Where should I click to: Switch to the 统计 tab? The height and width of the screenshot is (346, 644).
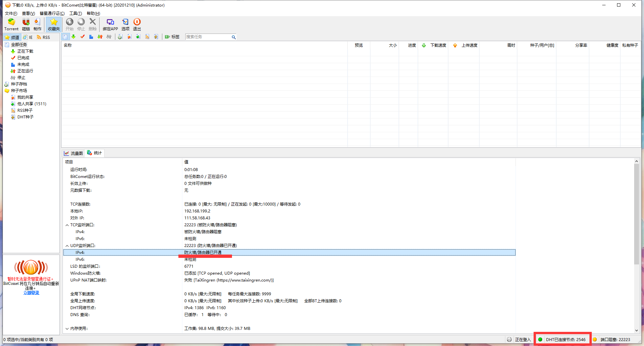tap(94, 153)
